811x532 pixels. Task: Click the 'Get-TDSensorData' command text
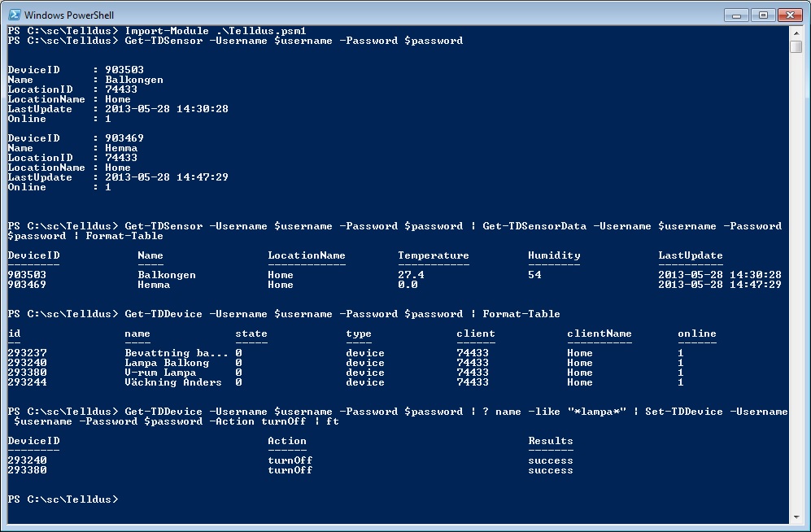click(x=534, y=226)
